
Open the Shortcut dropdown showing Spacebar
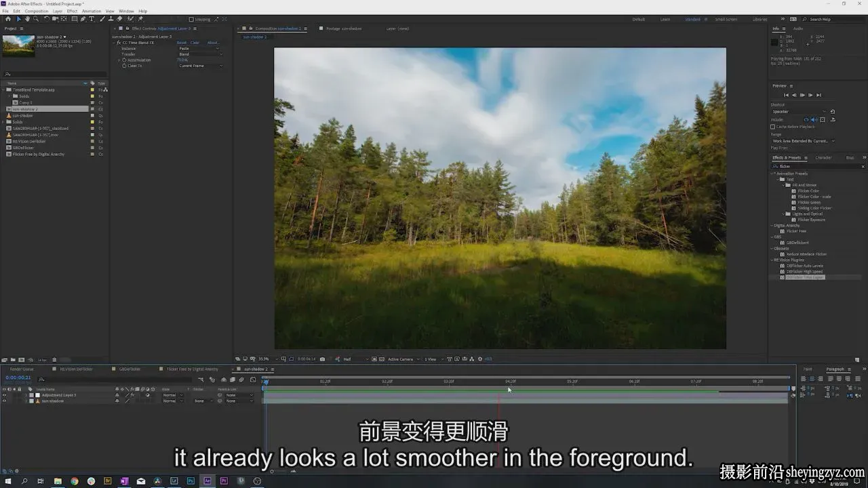800,111
